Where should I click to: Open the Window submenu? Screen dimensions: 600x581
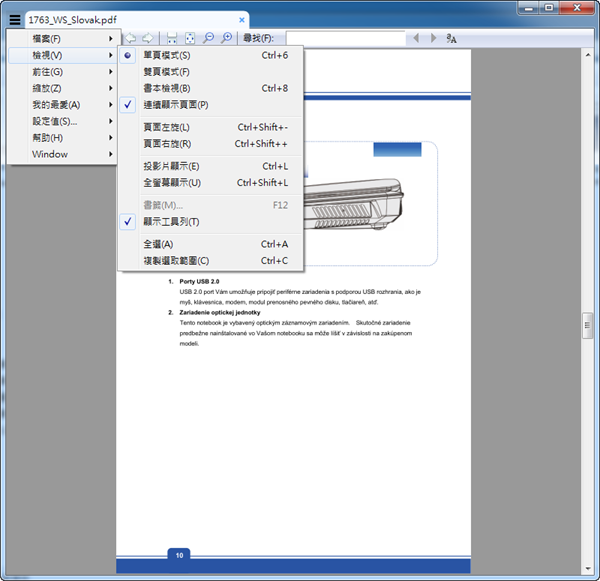[x=62, y=154]
